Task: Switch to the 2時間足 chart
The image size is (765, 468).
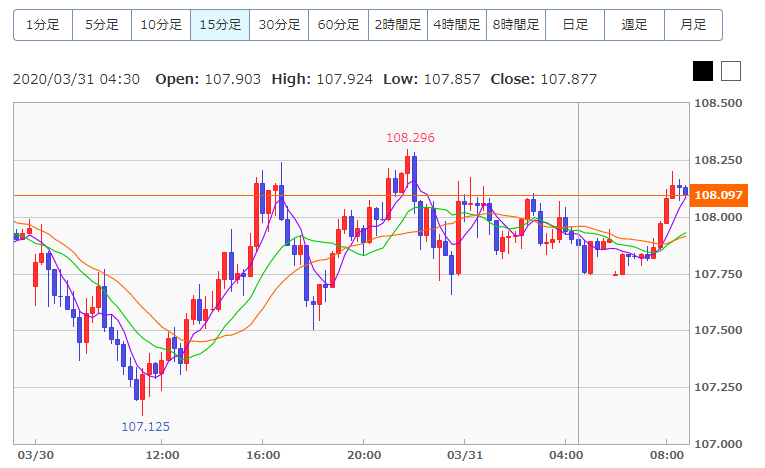Action: coord(398,25)
